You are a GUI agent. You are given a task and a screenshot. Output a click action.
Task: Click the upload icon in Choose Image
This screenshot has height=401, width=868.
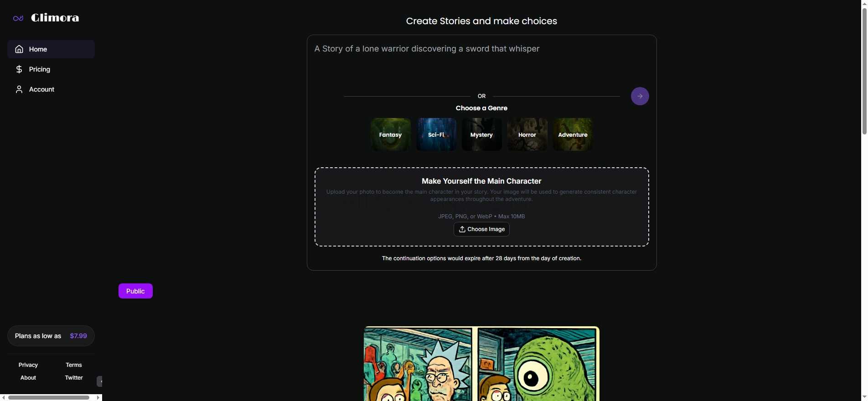pyautogui.click(x=462, y=229)
